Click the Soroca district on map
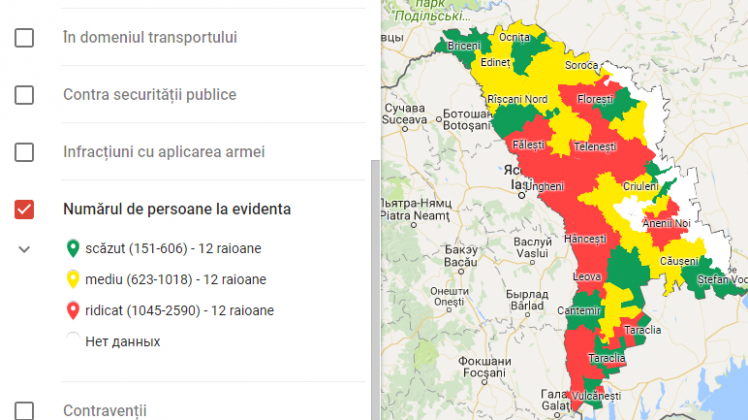The height and width of the screenshot is (420, 748). (x=582, y=65)
